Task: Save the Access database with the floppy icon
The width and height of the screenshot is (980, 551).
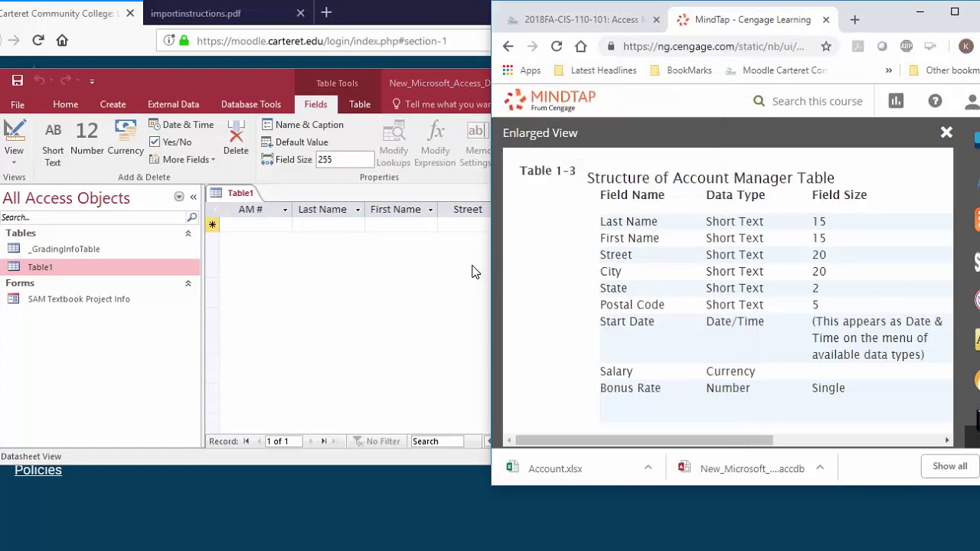Action: click(x=17, y=80)
